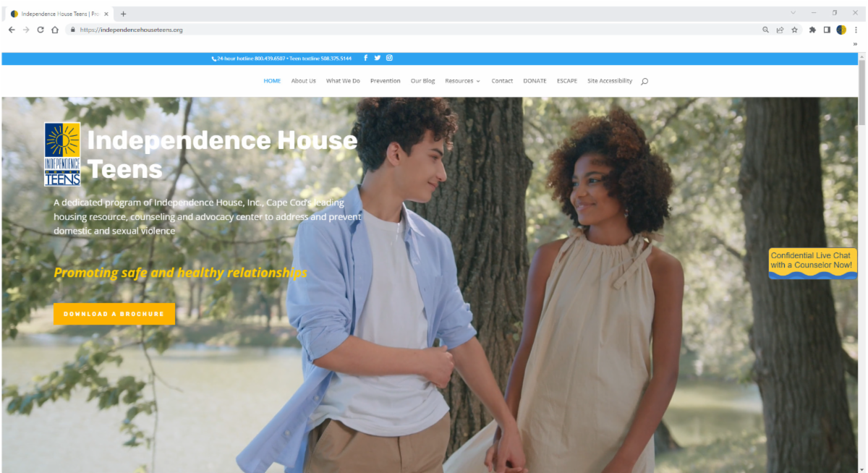This screenshot has width=868, height=473.
Task: Select the Independence House Teens browser tab
Action: point(59,14)
